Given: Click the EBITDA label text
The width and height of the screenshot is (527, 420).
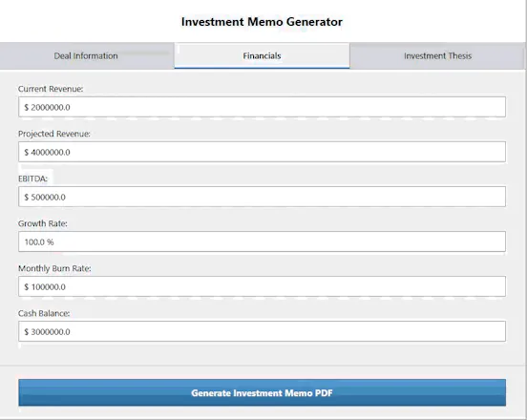Looking at the screenshot, I should [x=32, y=178].
